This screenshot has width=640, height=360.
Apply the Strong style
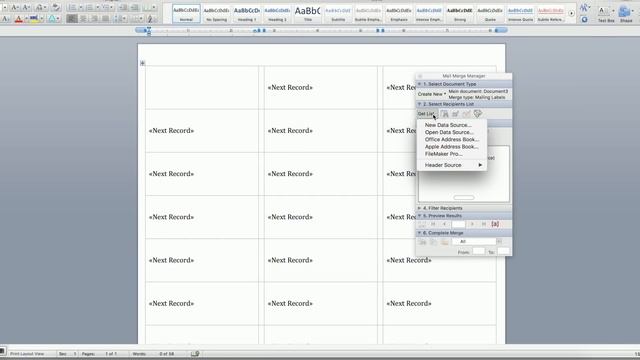[460, 13]
